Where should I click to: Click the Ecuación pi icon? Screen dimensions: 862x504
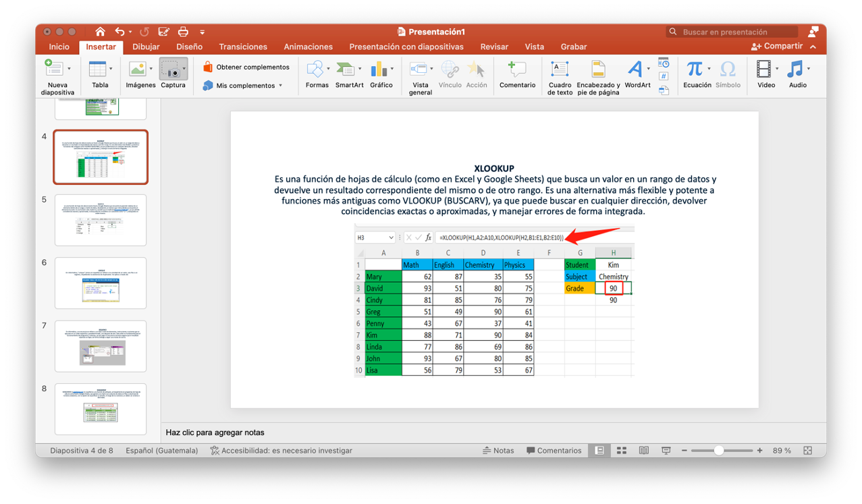[x=695, y=69]
